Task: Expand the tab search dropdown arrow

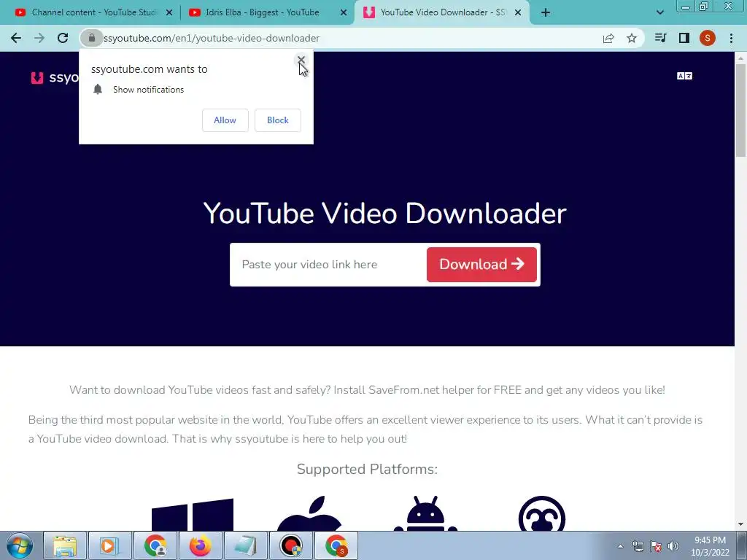Action: [659, 12]
